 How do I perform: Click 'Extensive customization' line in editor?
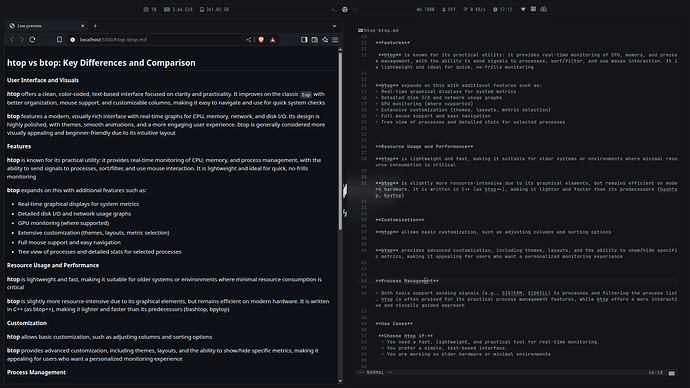[x=466, y=110]
